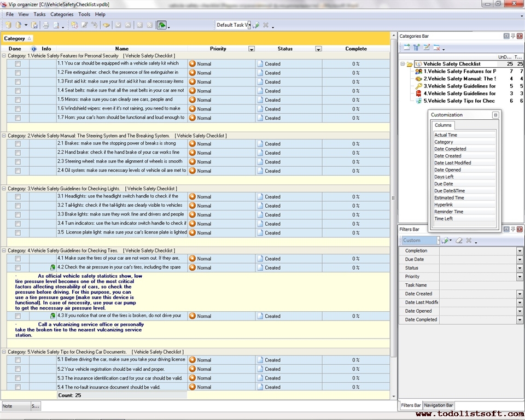Screen dimensions: 525x420
Task: Click the pencil edit icon in Categories Bar
Action: pos(427,48)
